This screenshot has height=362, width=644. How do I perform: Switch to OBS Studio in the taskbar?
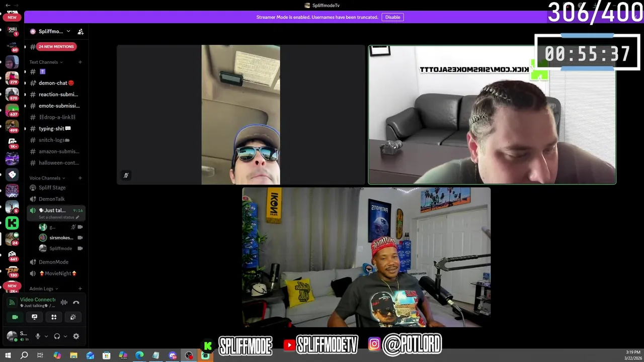point(189,355)
